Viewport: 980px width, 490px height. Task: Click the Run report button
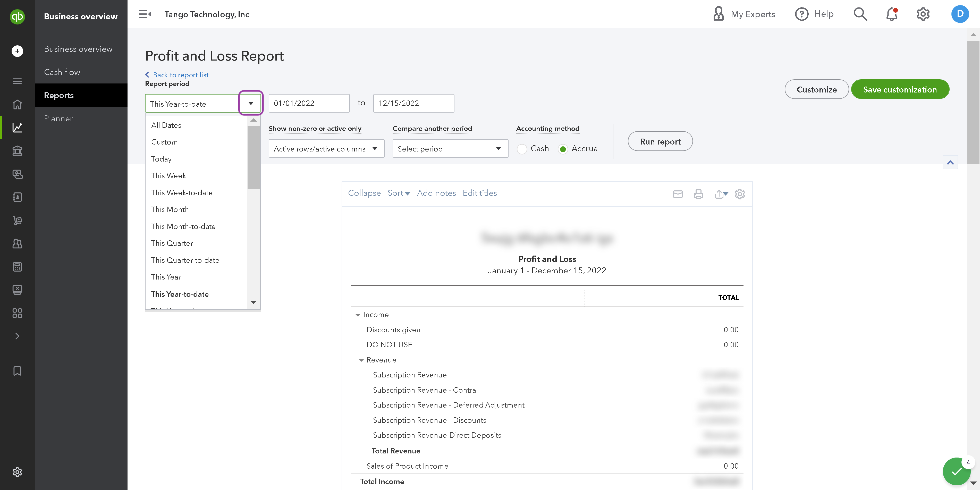[x=660, y=141]
